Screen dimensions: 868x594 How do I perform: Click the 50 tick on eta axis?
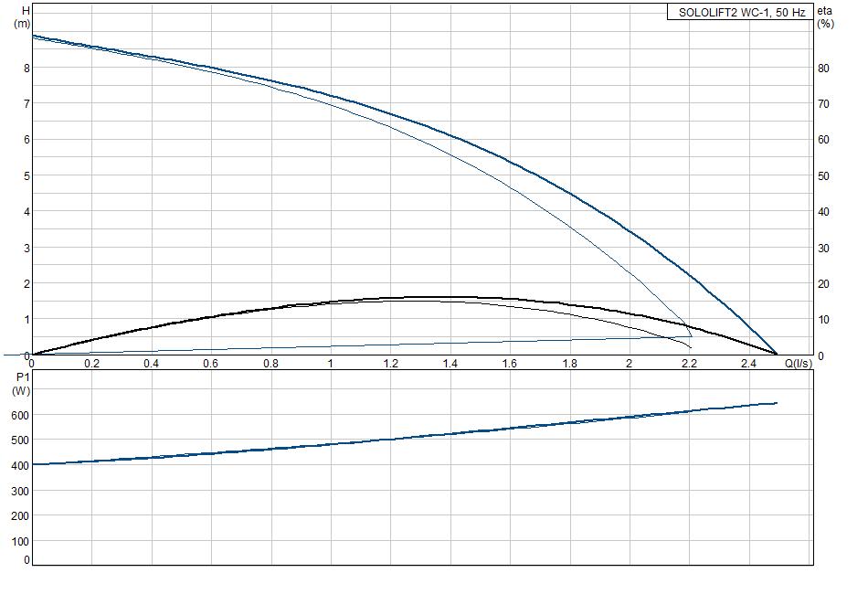(x=822, y=175)
